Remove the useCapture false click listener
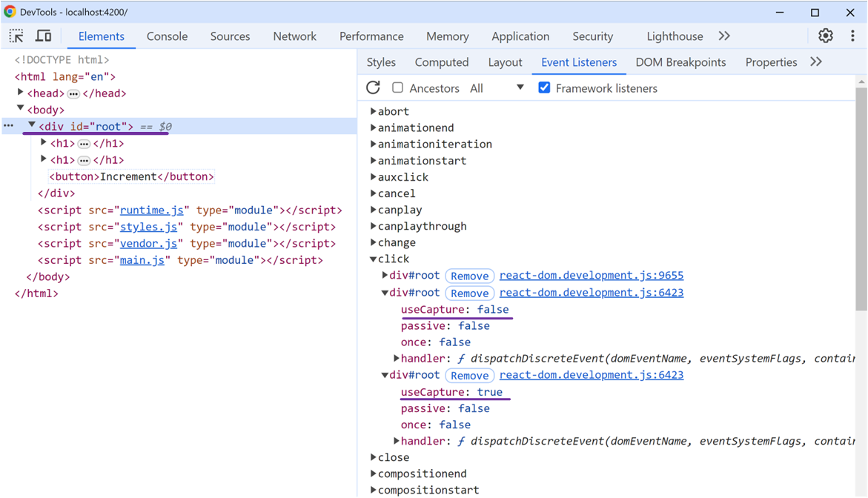Image resolution: width=868 pixels, height=498 pixels. pyautogui.click(x=469, y=293)
